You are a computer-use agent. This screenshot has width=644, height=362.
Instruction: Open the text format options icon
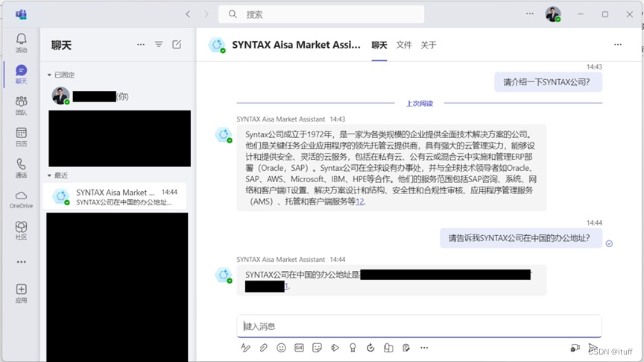click(245, 348)
